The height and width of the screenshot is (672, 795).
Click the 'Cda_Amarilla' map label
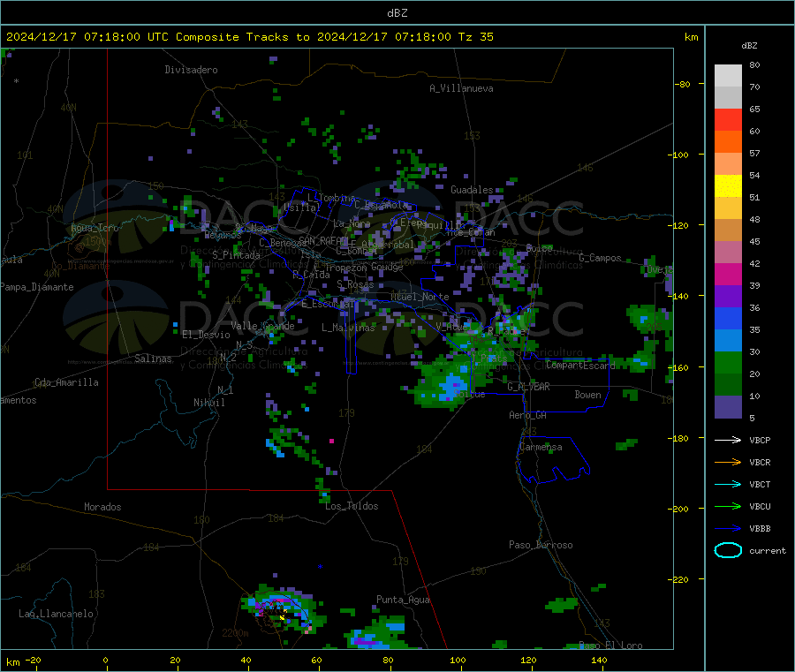[x=66, y=382]
